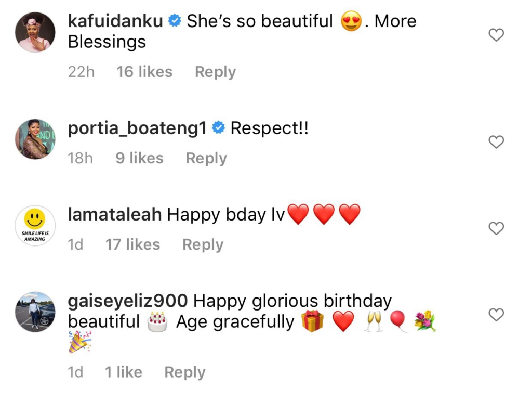Screen dimensions: 532x401
Task: Open kafuidanku's profile picture
Action: point(35,32)
